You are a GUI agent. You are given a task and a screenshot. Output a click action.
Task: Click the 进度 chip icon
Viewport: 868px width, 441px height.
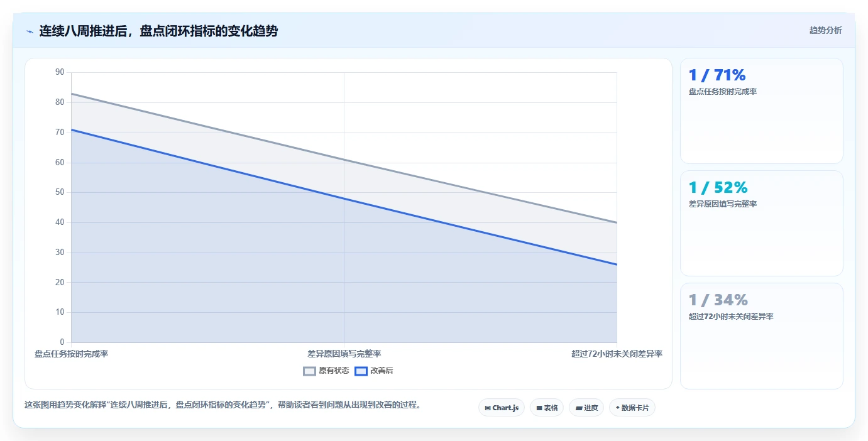pos(578,408)
